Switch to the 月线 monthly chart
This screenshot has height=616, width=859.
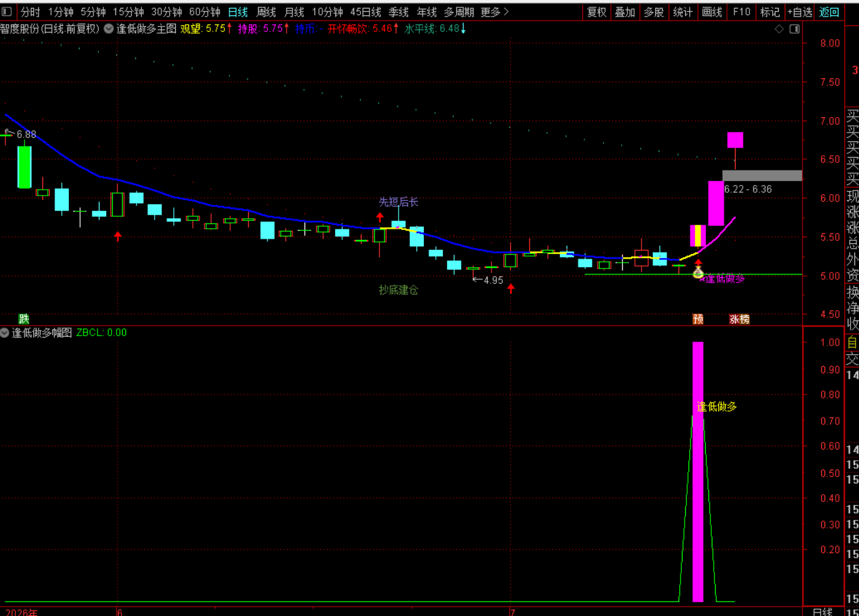[294, 12]
